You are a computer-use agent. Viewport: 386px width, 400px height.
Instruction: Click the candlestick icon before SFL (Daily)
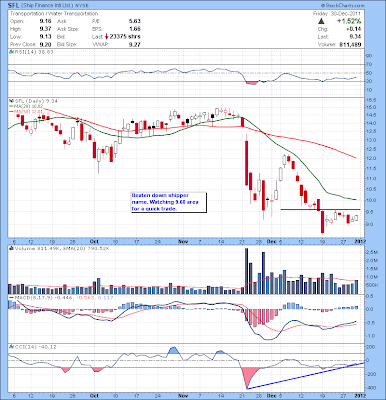pos(11,100)
